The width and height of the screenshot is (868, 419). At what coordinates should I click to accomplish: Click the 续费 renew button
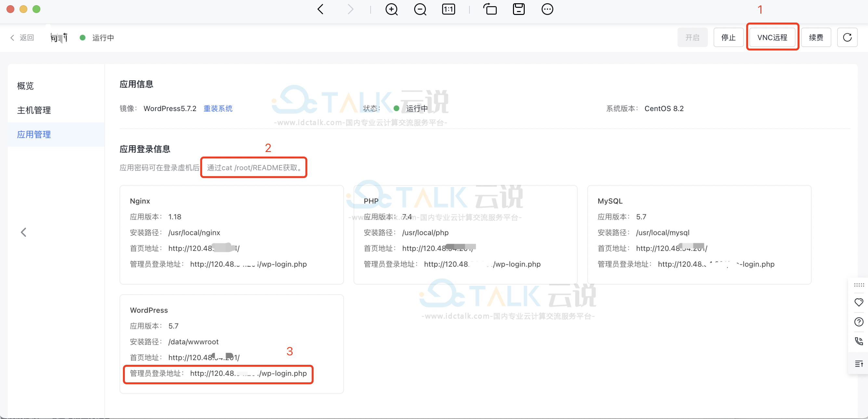(816, 37)
